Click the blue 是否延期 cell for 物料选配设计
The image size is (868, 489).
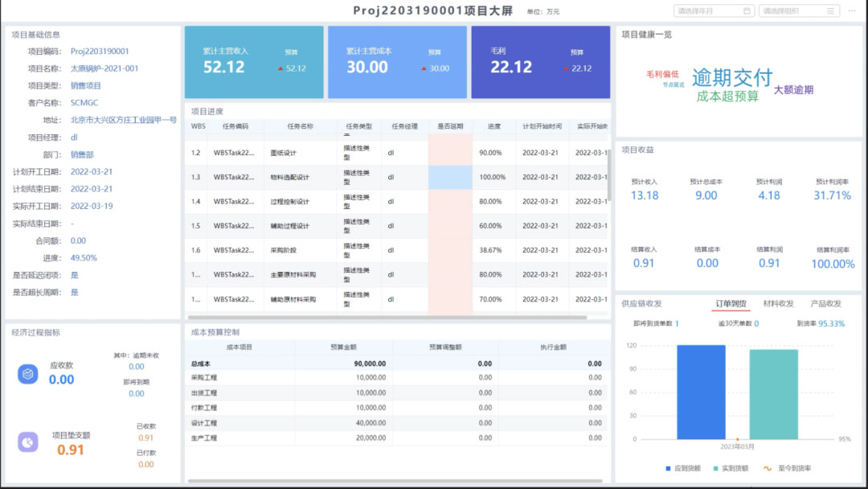coord(450,177)
